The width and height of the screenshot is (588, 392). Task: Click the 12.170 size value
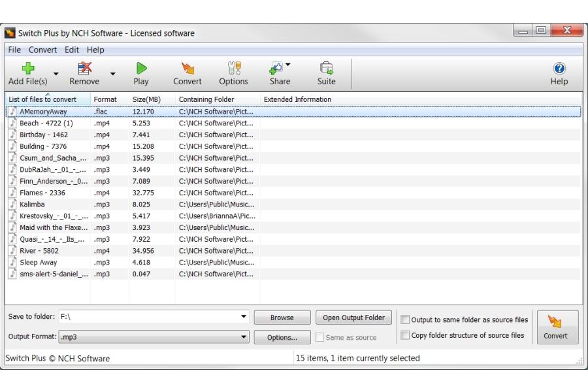point(143,112)
